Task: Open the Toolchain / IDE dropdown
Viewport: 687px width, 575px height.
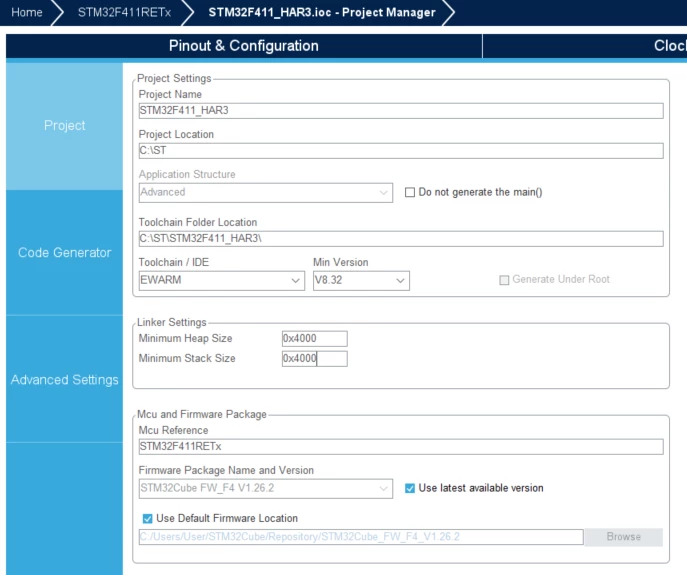Action: 221,280
